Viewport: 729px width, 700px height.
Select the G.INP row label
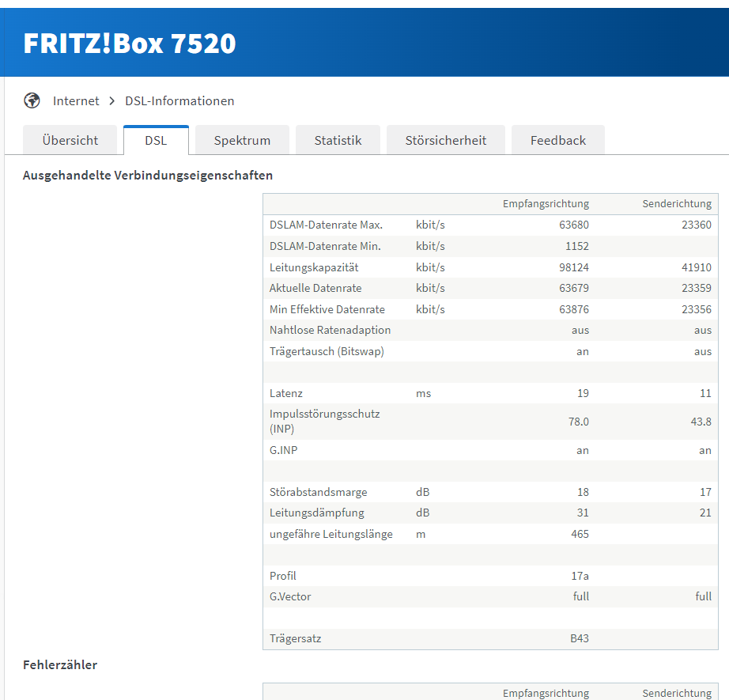[284, 450]
